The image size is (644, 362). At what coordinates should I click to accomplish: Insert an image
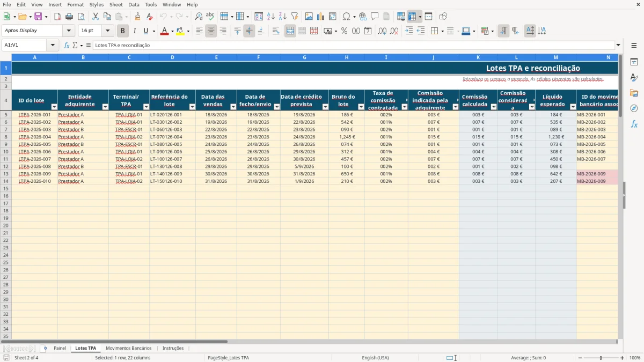coord(309,17)
